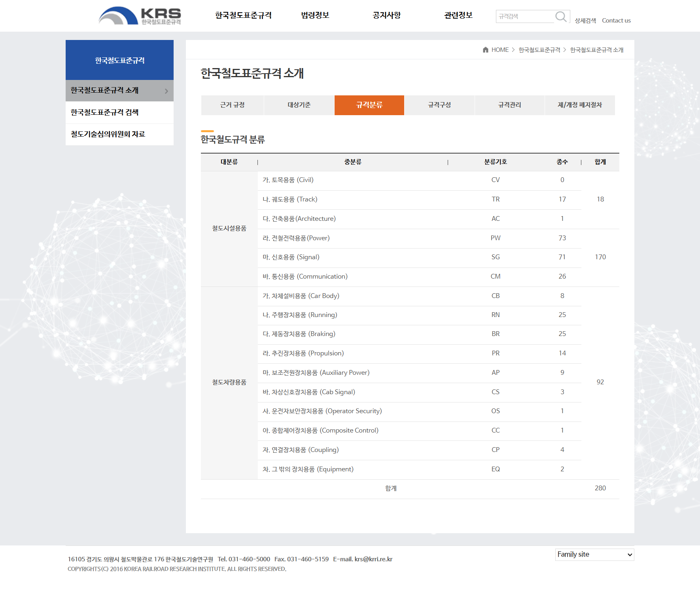700x596 pixels.
Task: Type in the 규격검색 search field
Action: click(524, 17)
